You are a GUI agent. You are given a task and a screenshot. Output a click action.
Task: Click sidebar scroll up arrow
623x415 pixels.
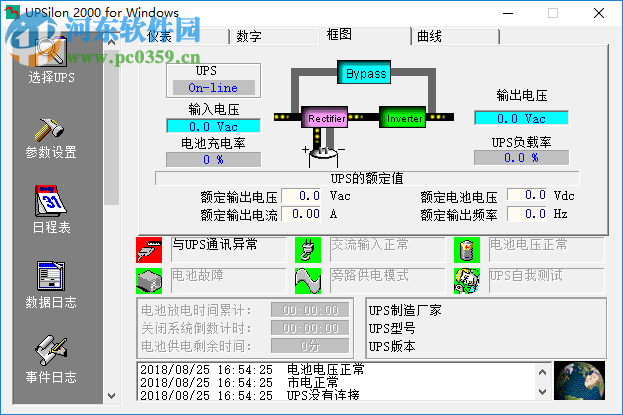pos(112,42)
